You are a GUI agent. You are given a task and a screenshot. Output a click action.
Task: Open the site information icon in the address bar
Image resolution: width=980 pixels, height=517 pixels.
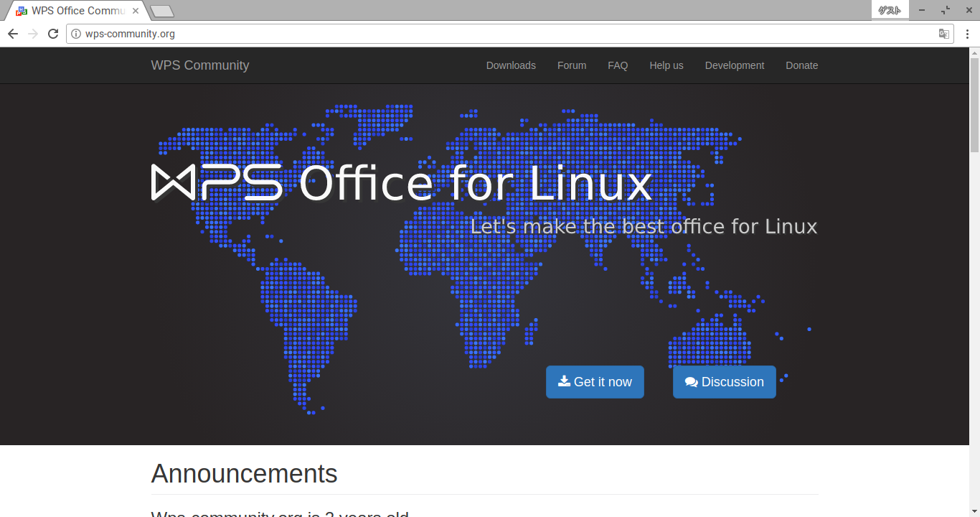76,34
